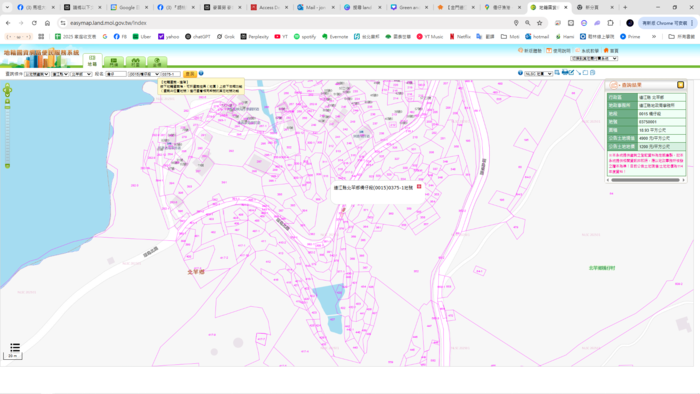
Task: Open the map layer list icon
Action: [15, 348]
